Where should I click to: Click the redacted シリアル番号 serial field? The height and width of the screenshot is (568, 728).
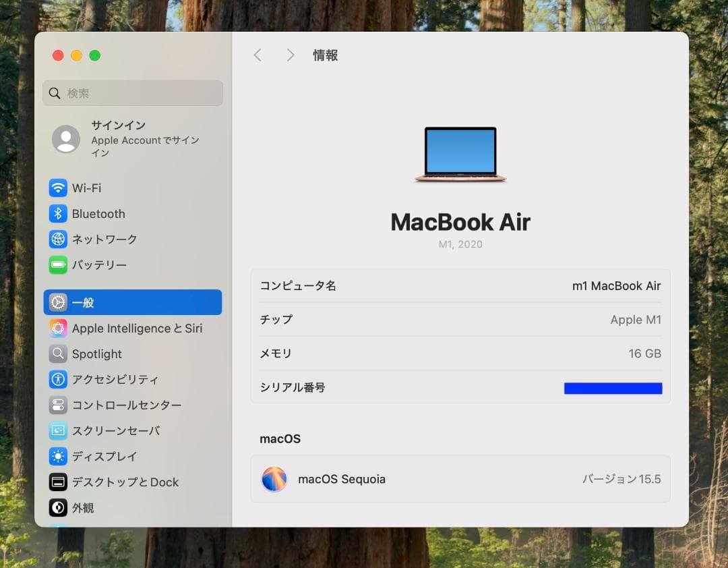pyautogui.click(x=613, y=388)
